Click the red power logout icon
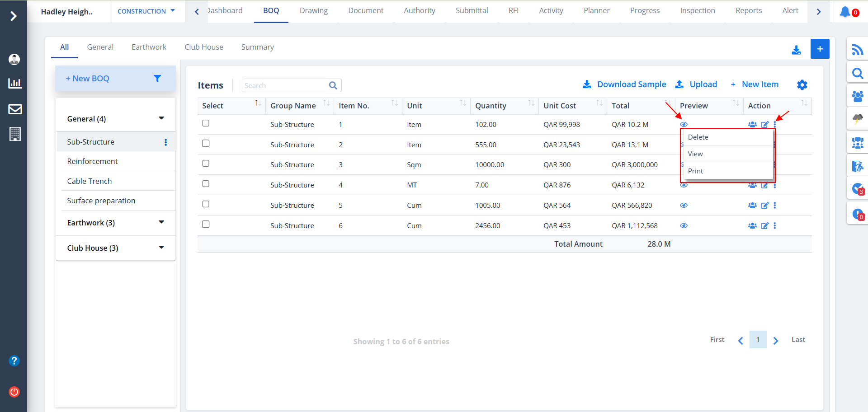Viewport: 868px width, 412px height. pos(14,392)
